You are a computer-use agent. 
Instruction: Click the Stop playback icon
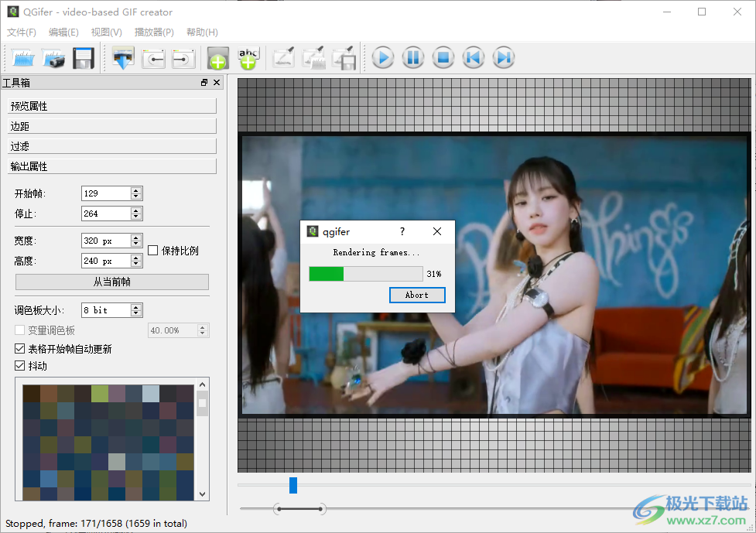pos(443,58)
